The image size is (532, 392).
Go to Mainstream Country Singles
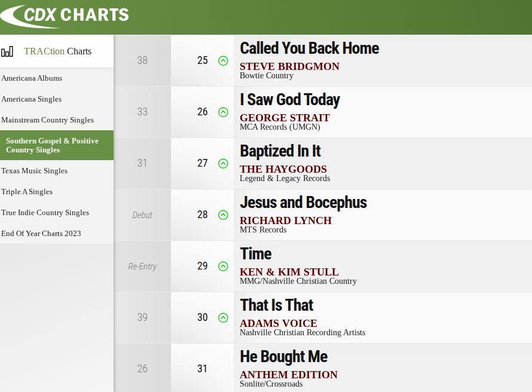click(x=48, y=120)
